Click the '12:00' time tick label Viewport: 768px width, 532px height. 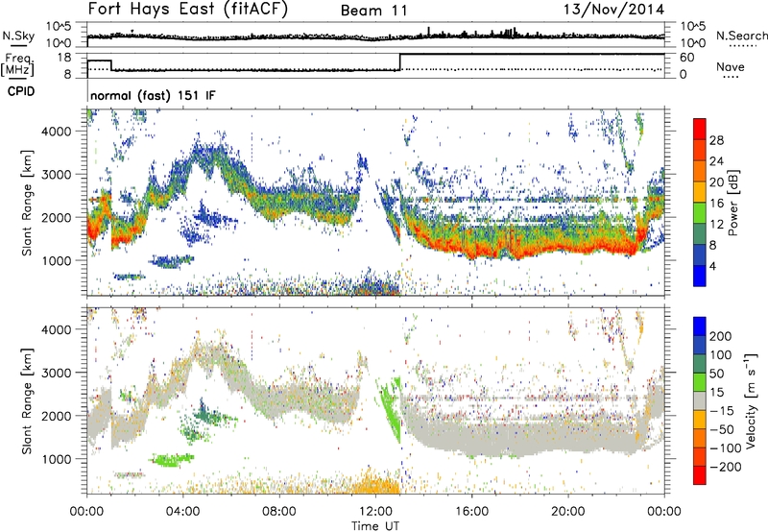pyautogui.click(x=375, y=512)
